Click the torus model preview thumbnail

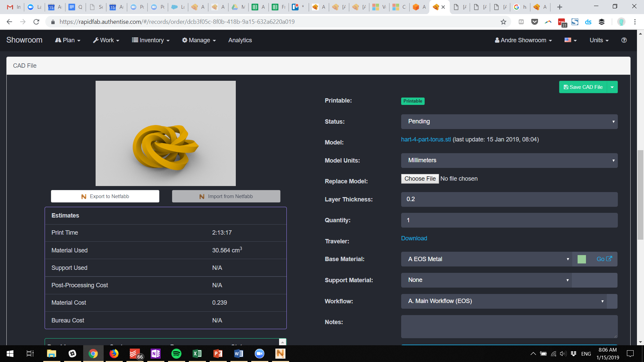pyautogui.click(x=165, y=133)
